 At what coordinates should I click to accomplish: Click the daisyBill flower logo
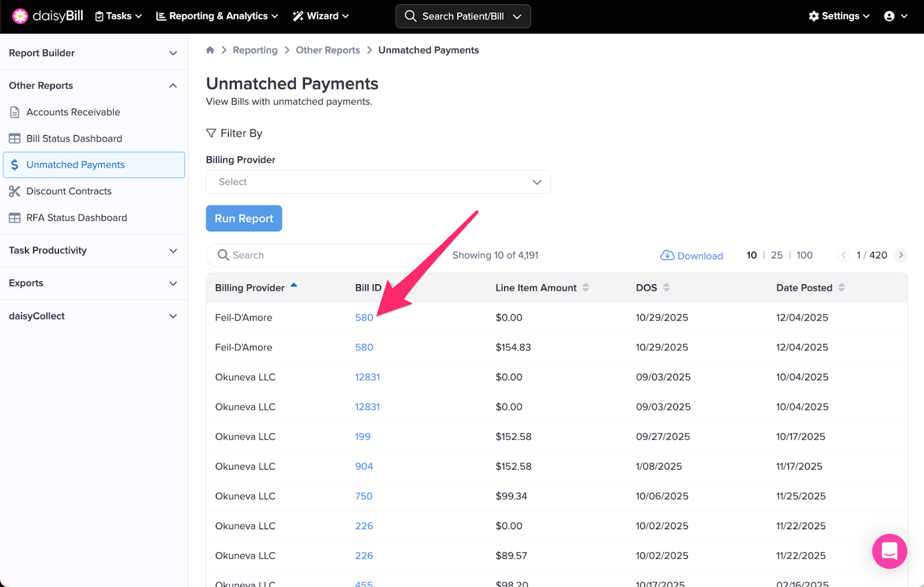[20, 16]
